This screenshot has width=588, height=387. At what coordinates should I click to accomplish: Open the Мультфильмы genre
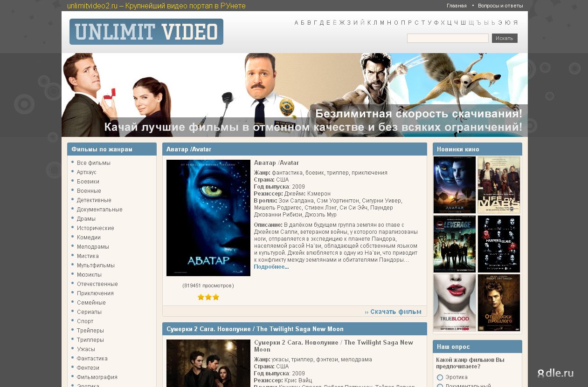96,265
